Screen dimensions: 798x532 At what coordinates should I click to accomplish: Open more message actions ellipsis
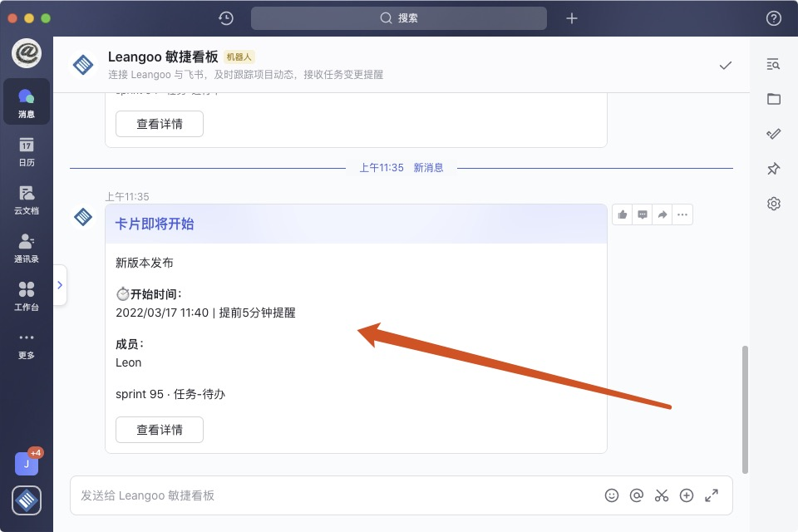[682, 214]
